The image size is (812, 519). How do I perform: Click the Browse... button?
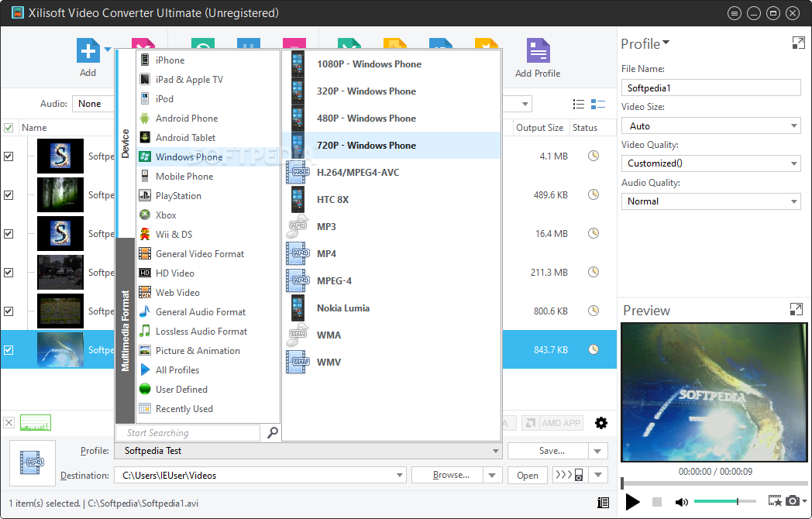pyautogui.click(x=447, y=475)
